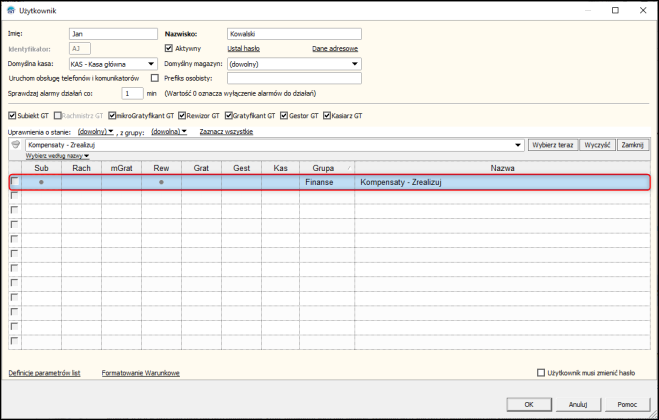Image resolution: width=659 pixels, height=420 pixels.
Task: Expand Wybierz według nazwy dropdown
Action: coord(58,156)
